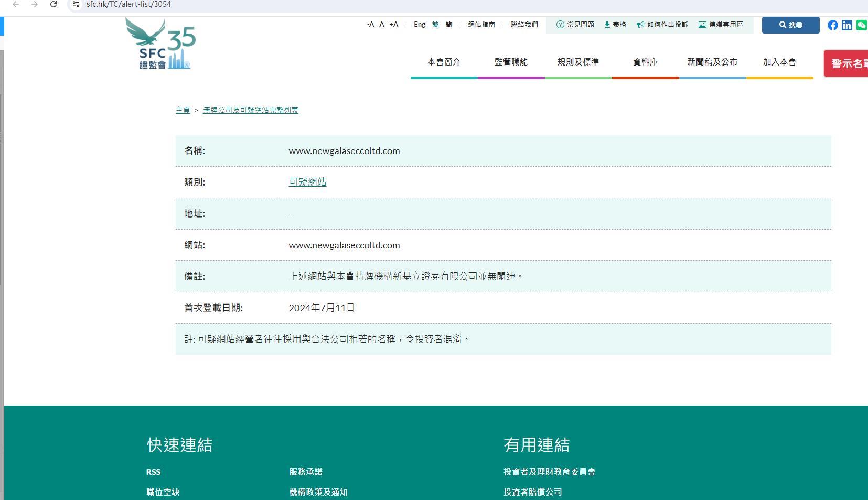This screenshot has width=868, height=500.
Task: Select website value in 網站 row
Action: tap(344, 245)
